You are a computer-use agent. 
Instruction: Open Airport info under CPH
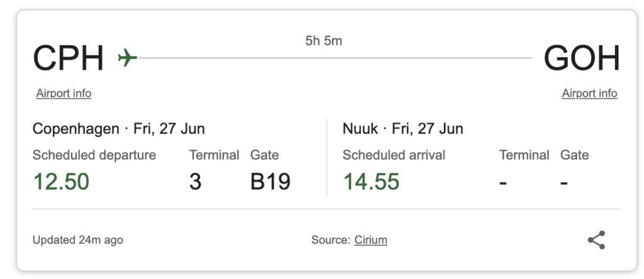[x=64, y=94]
